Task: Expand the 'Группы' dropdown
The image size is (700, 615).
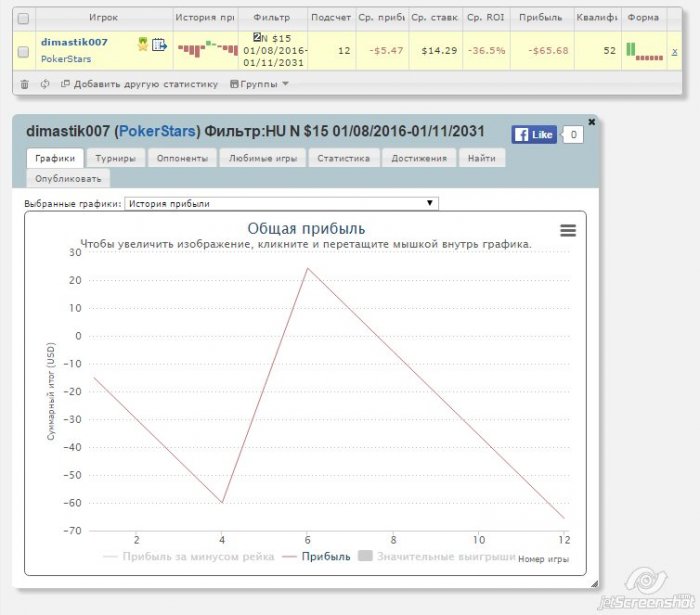Action: pos(259,84)
